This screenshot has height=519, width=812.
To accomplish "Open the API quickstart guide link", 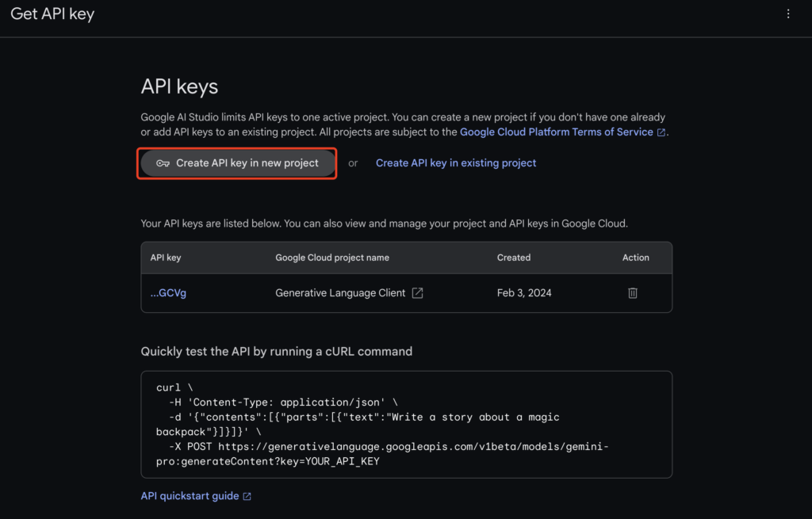I will [190, 496].
